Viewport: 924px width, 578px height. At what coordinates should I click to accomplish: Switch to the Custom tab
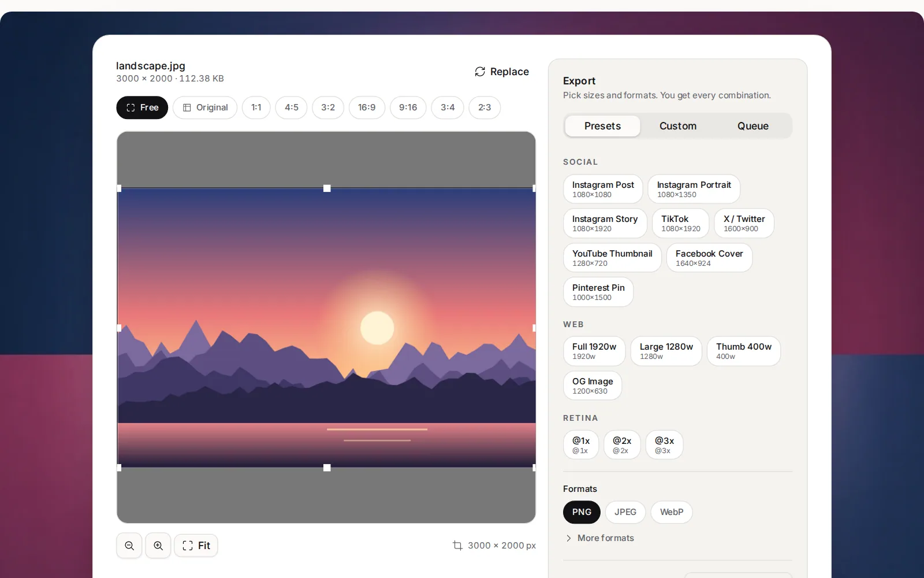click(x=678, y=126)
